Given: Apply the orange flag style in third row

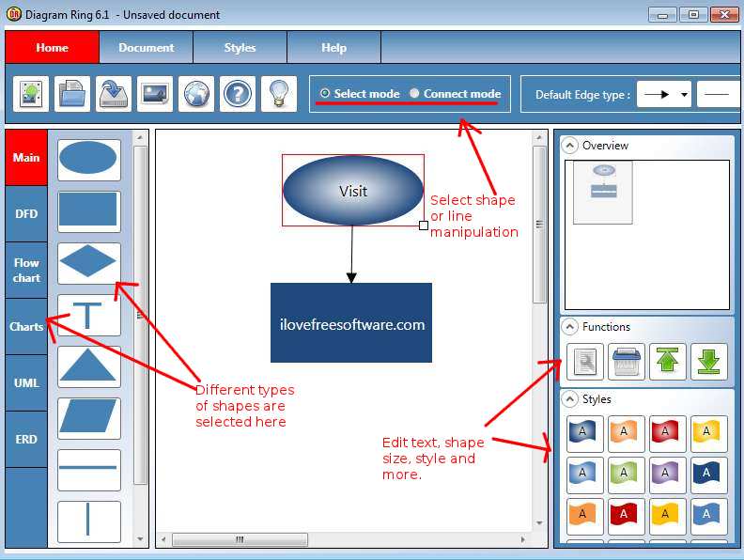Looking at the screenshot, I should [x=584, y=517].
